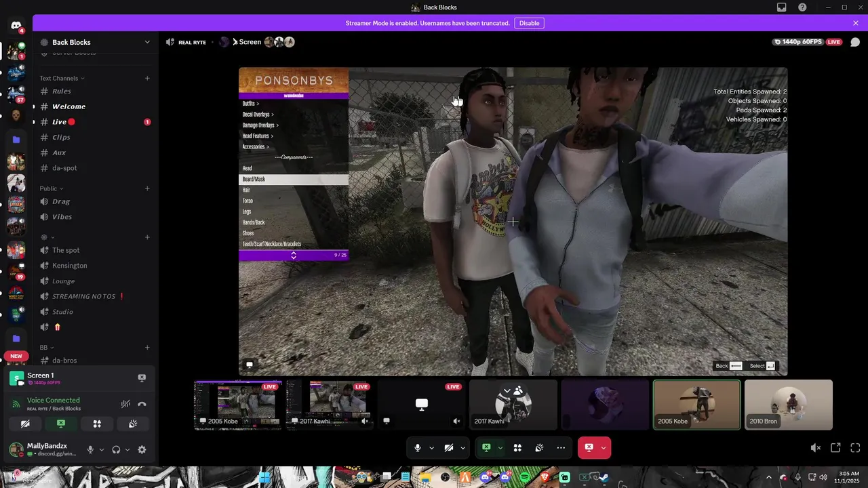
Task: Open User Settings gear icon
Action: tap(142, 449)
